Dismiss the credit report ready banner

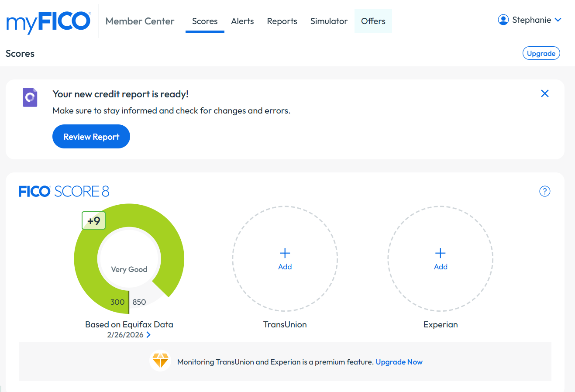[x=544, y=93]
